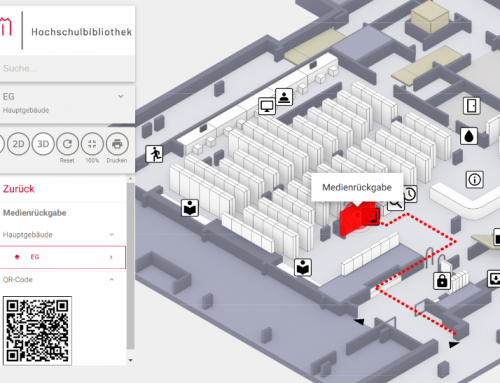
Task: Click the Suche search field
Action: pyautogui.click(x=67, y=68)
